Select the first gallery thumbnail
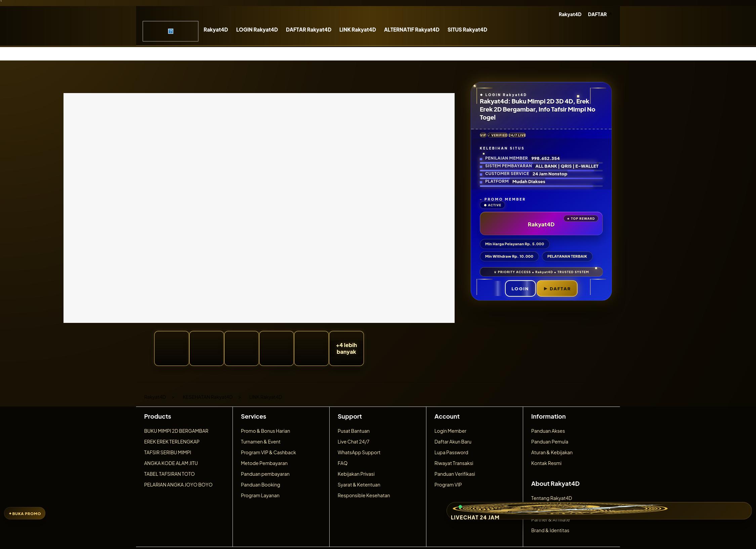This screenshot has height=549, width=756. [172, 348]
